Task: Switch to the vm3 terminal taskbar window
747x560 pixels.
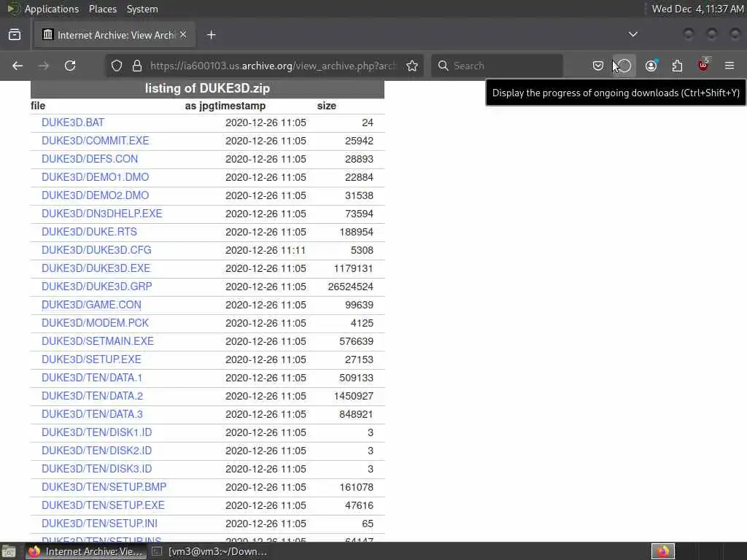Action: click(209, 551)
